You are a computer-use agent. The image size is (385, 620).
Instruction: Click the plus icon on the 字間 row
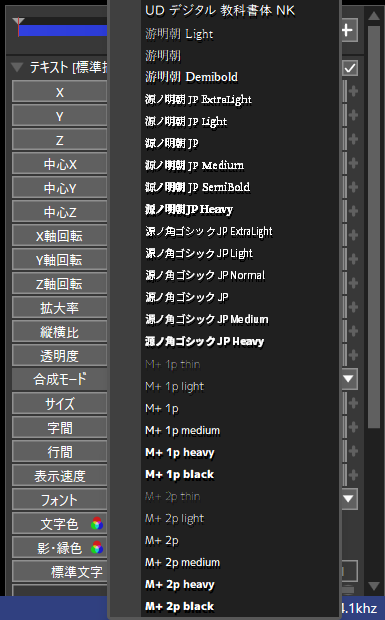tap(353, 427)
